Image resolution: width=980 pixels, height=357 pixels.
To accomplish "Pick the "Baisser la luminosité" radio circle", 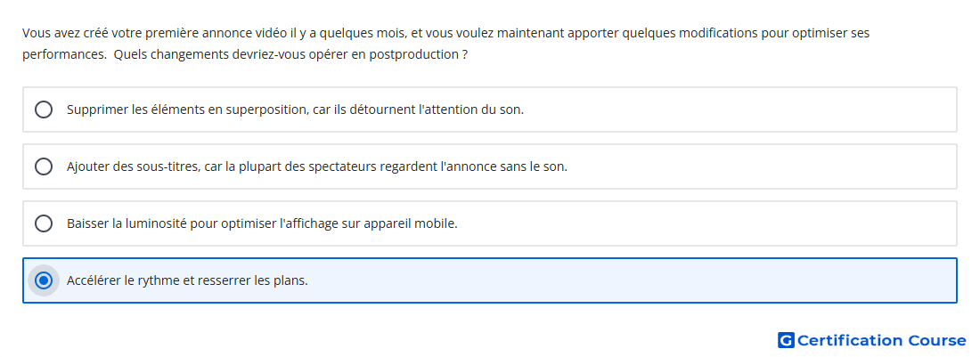I will [x=44, y=223].
